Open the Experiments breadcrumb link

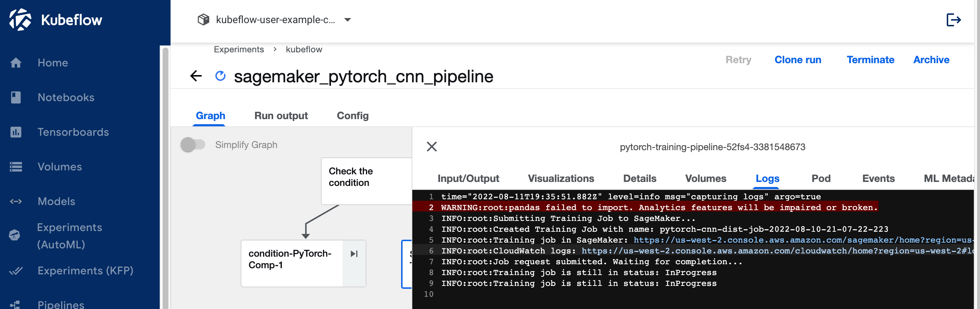point(239,49)
